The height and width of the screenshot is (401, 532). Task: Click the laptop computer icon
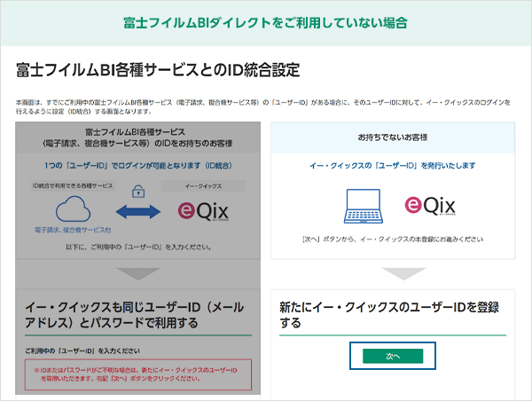tap(363, 206)
